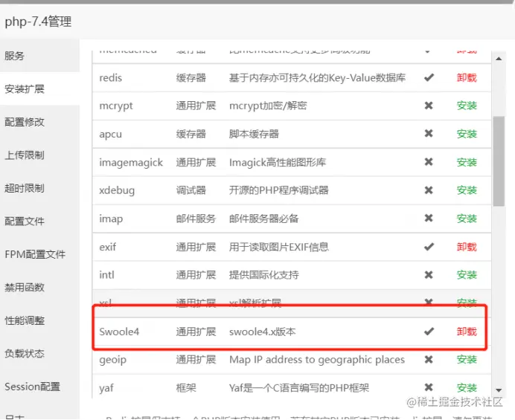Click the 邮件服务器必备 description
The image size is (515, 420).
tap(263, 219)
